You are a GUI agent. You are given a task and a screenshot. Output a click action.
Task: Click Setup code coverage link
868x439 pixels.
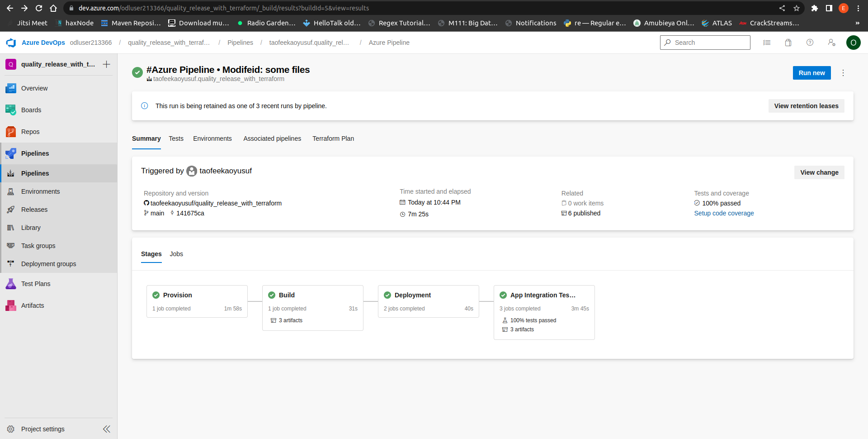pos(724,213)
